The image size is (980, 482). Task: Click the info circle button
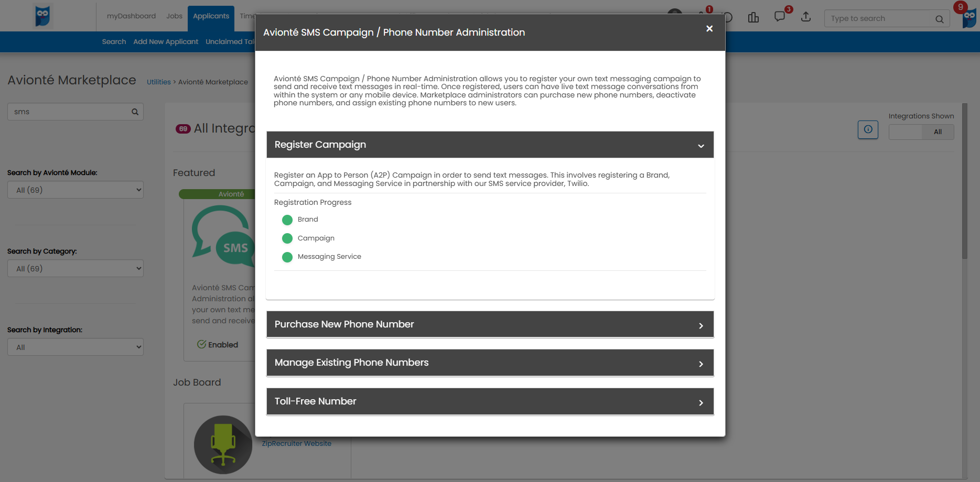(868, 129)
